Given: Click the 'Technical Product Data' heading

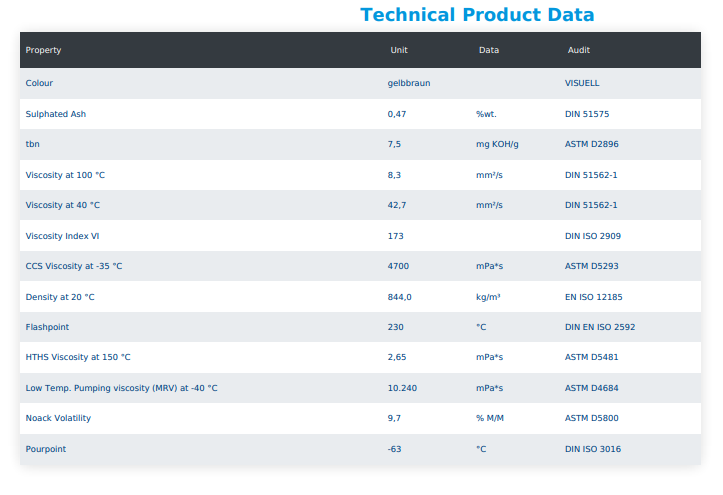Looking at the screenshot, I should point(477,15).
